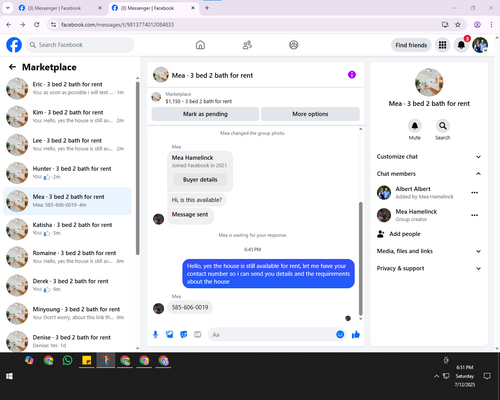The image size is (500, 400).
Task: Open the Minyoung 3 bed 2 bath conversation
Action: click(x=68, y=313)
